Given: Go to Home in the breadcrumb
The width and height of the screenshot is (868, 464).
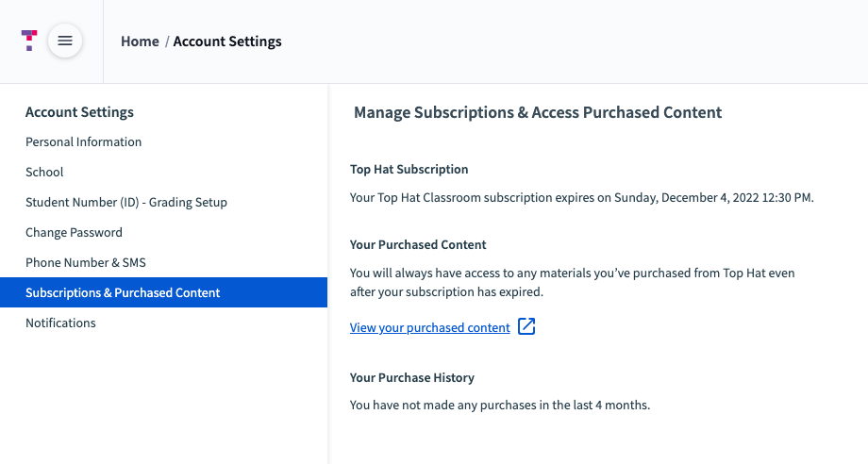Looking at the screenshot, I should (x=140, y=41).
